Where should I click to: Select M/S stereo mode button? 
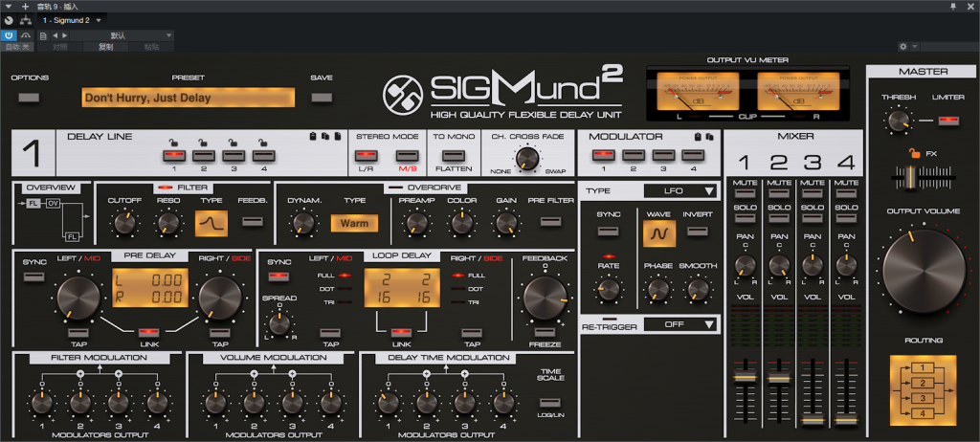click(x=407, y=156)
